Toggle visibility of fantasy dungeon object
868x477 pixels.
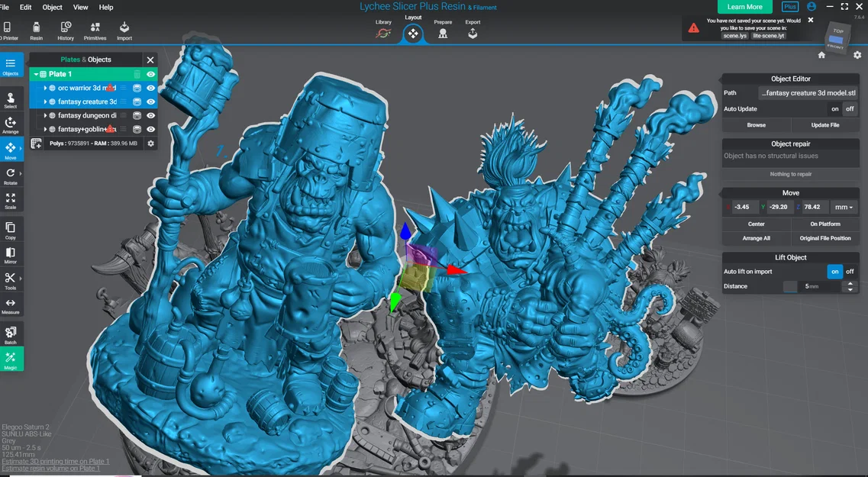point(150,116)
